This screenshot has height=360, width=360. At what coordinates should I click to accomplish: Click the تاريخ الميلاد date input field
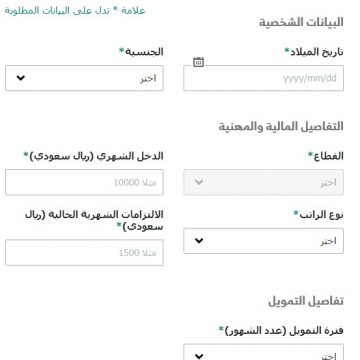click(x=263, y=78)
